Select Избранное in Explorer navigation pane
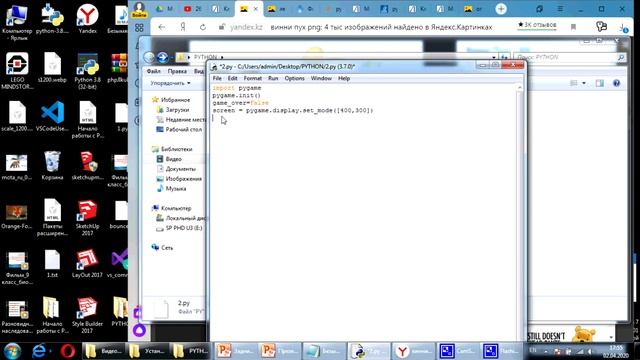 coord(171,100)
